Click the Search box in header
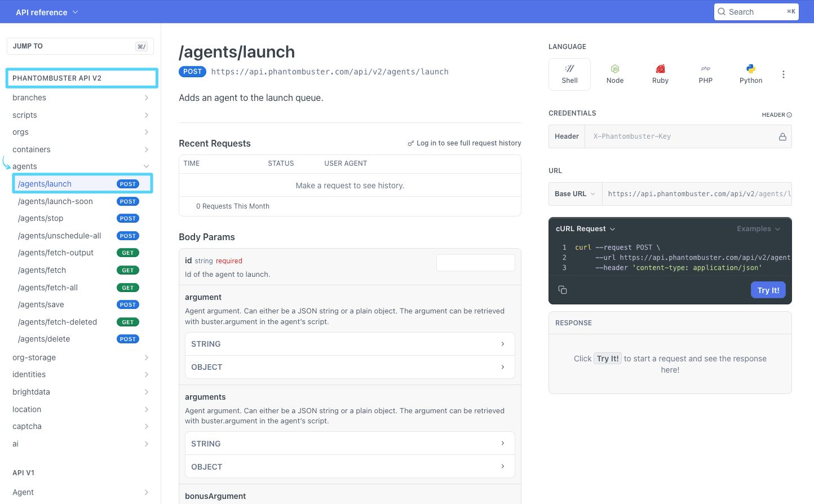The image size is (814, 504). click(x=757, y=12)
